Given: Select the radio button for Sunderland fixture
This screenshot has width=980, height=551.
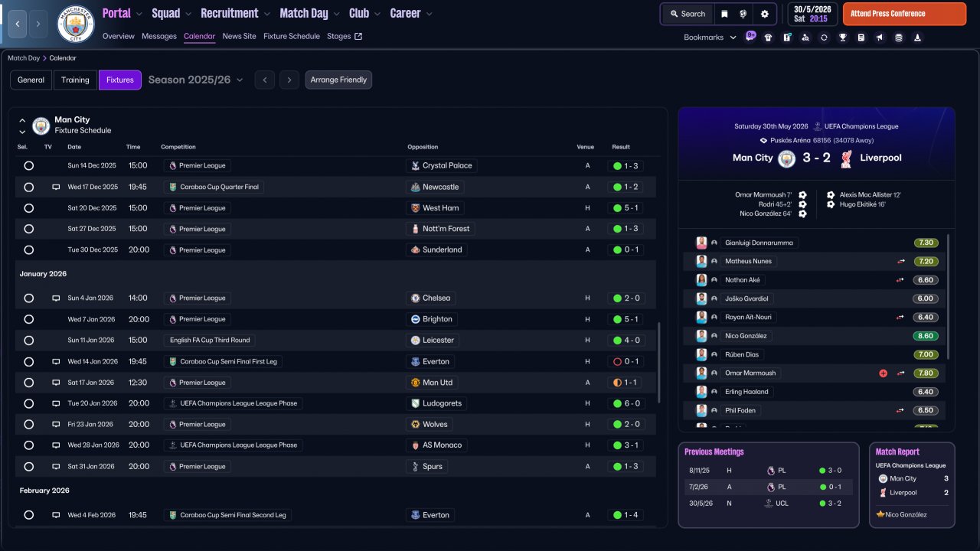Looking at the screenshot, I should pyautogui.click(x=28, y=250).
